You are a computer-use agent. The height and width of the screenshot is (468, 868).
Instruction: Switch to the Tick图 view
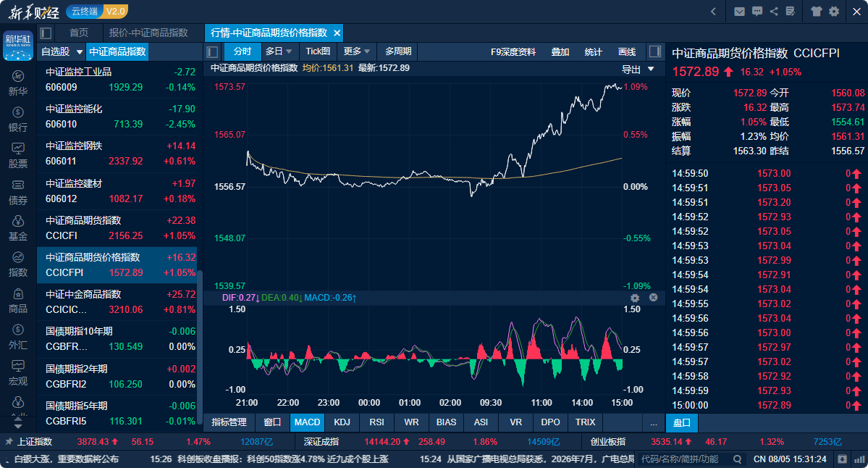tap(318, 51)
